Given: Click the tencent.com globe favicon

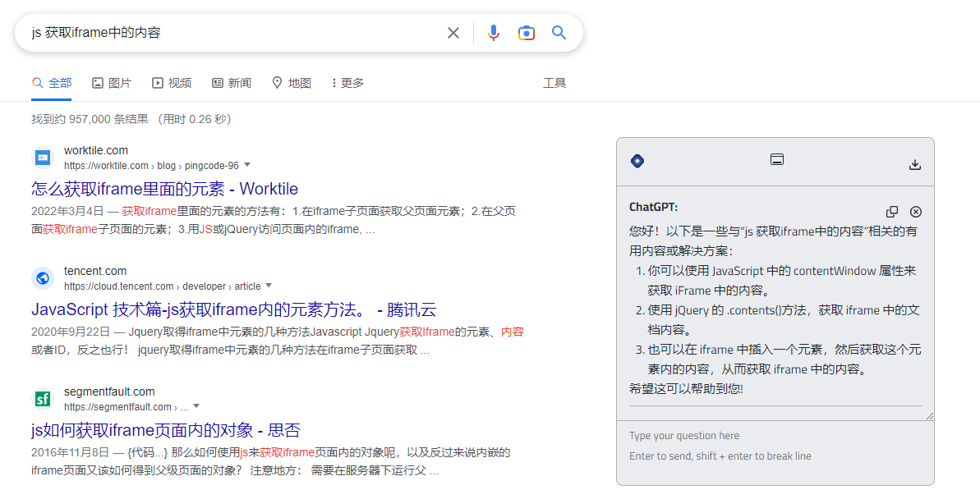Looking at the screenshot, I should (x=43, y=277).
